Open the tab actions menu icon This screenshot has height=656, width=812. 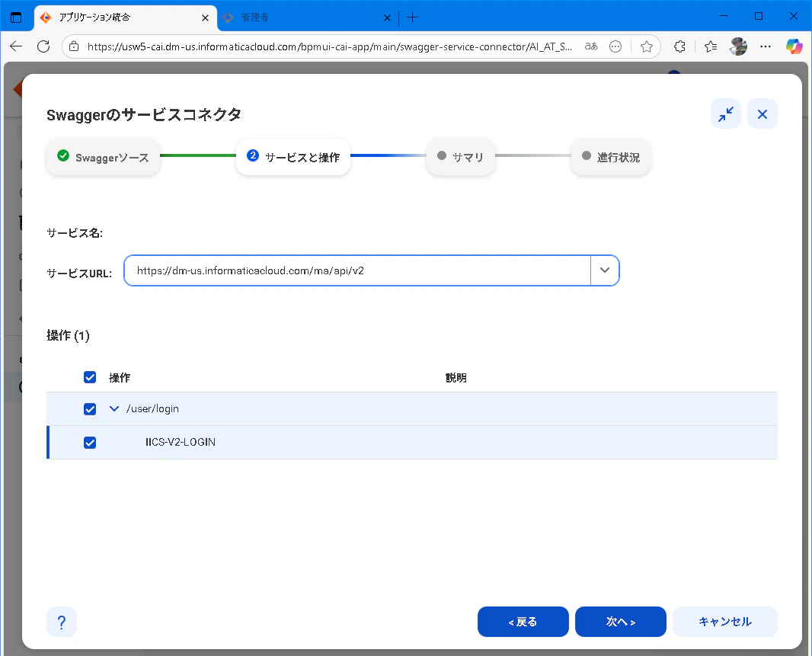[16, 18]
